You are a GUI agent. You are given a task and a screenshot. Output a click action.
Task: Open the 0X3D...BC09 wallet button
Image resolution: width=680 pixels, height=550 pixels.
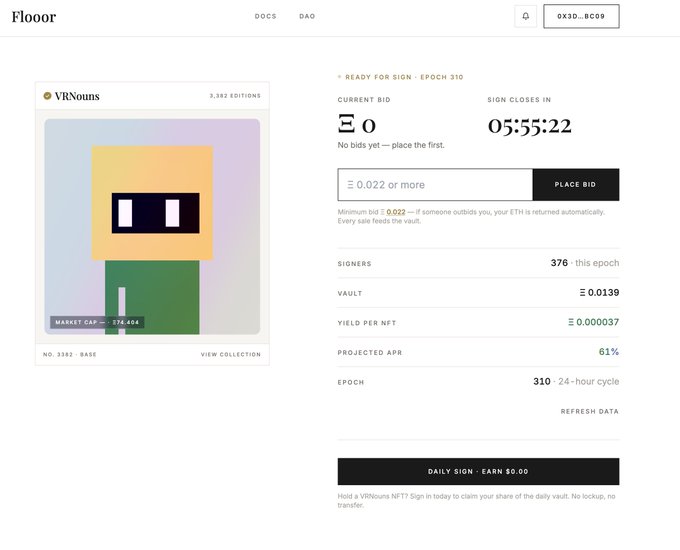click(581, 16)
